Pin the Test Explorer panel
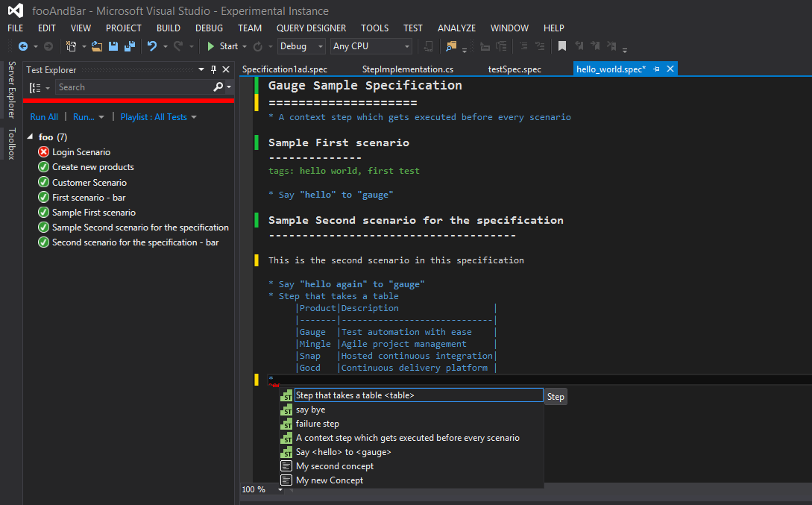 tap(213, 69)
